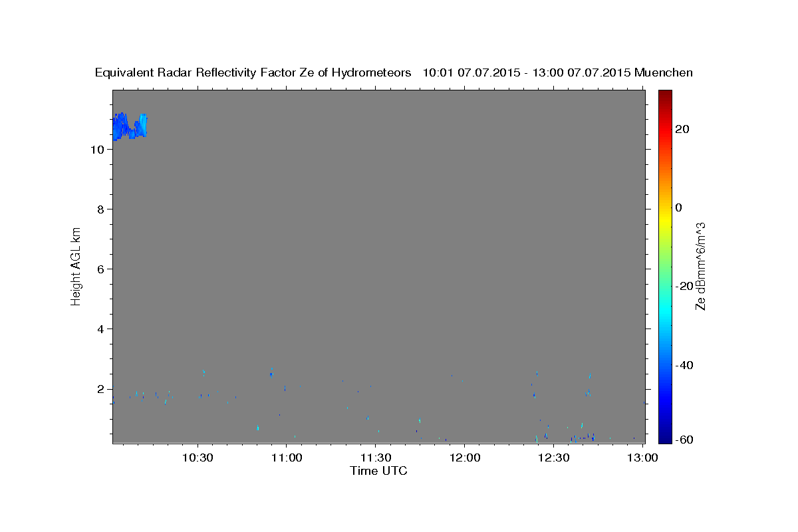Click the '13:00' time tick label
The image size is (798, 532).
pyautogui.click(x=643, y=458)
